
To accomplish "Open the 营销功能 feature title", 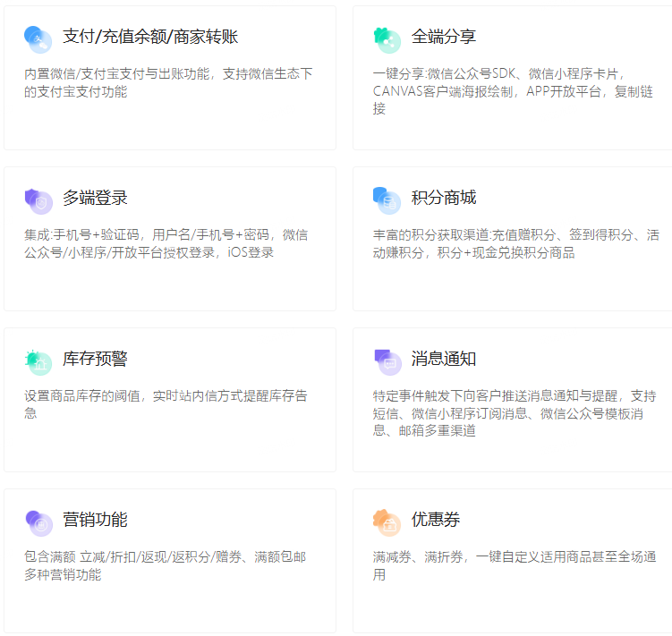I will (95, 520).
